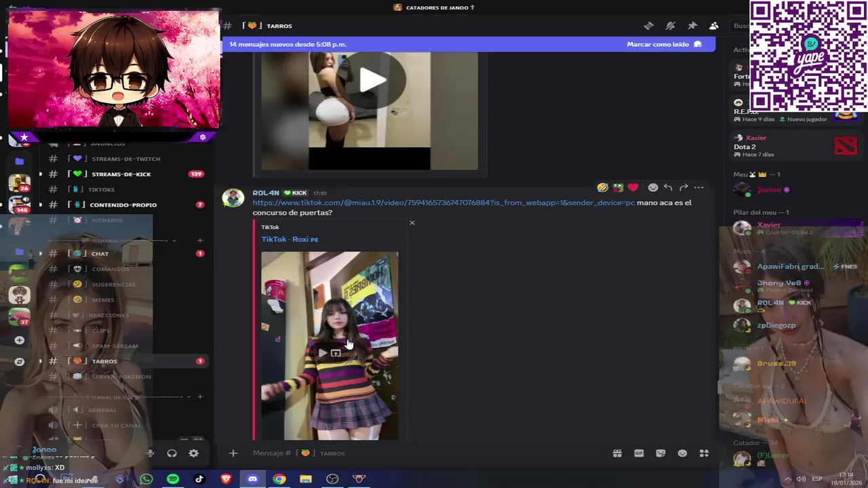The height and width of the screenshot is (488, 868).
Task: Open the Threads icon in channel header
Action: (x=648, y=26)
